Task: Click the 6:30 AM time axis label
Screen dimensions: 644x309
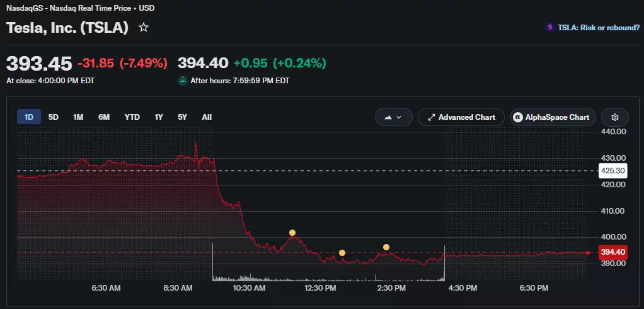Action: coord(106,288)
